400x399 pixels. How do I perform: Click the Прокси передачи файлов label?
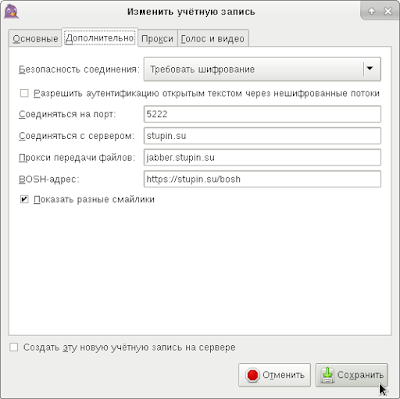(77, 157)
